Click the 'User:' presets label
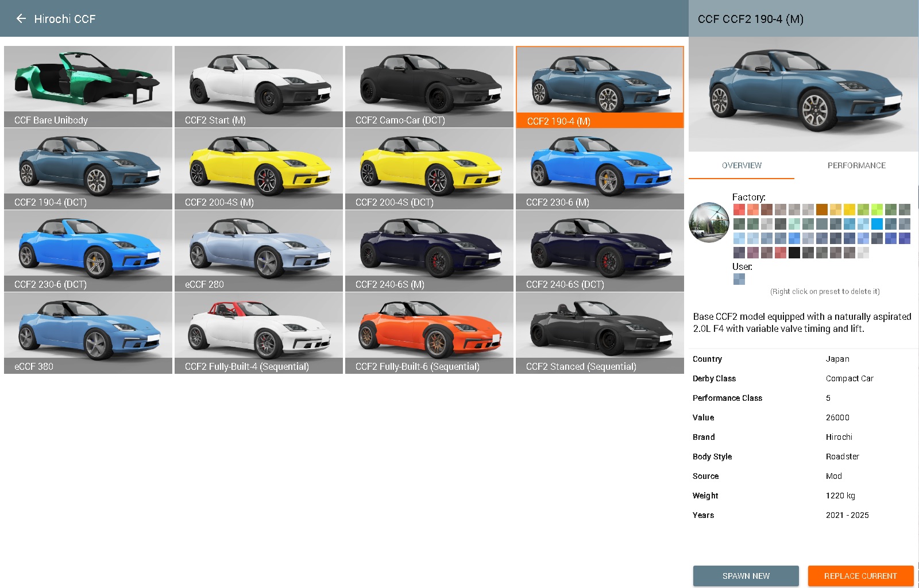The width and height of the screenshot is (919, 588). click(x=742, y=266)
